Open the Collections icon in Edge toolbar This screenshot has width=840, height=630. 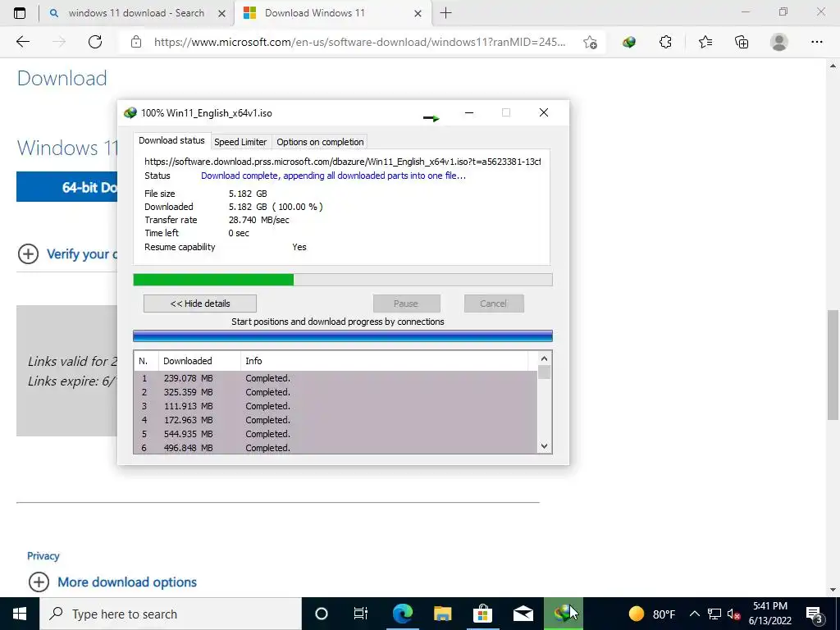(x=742, y=42)
